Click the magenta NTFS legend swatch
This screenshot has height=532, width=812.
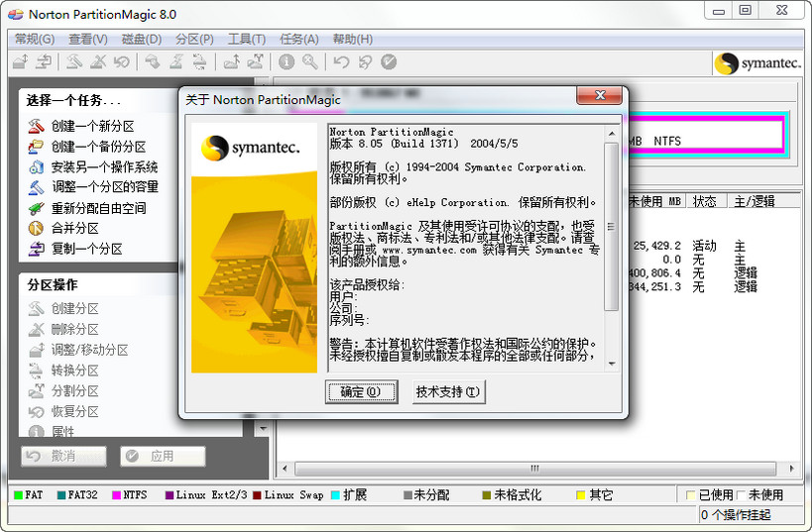click(x=117, y=494)
